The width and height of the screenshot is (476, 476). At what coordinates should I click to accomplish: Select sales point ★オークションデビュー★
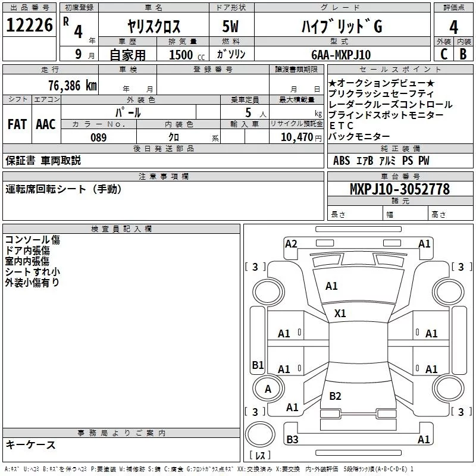point(381,83)
